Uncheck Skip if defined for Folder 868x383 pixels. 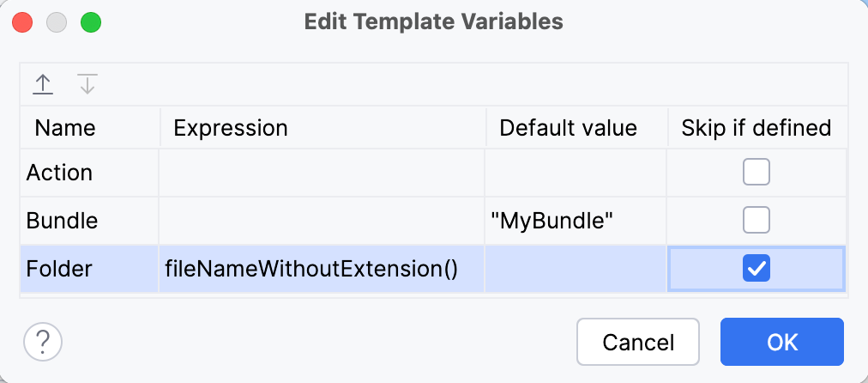(x=756, y=269)
